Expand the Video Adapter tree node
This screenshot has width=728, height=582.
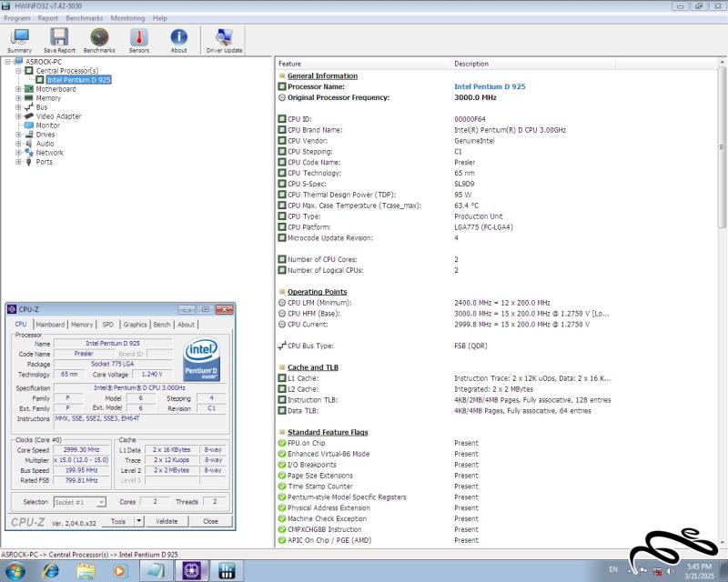18,116
